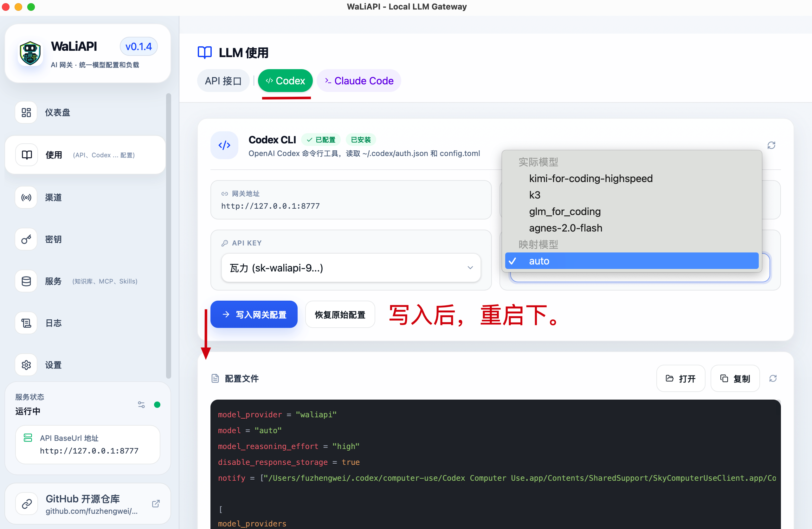Click the scroll icon for 日志
This screenshot has width=812, height=529.
pyautogui.click(x=26, y=323)
